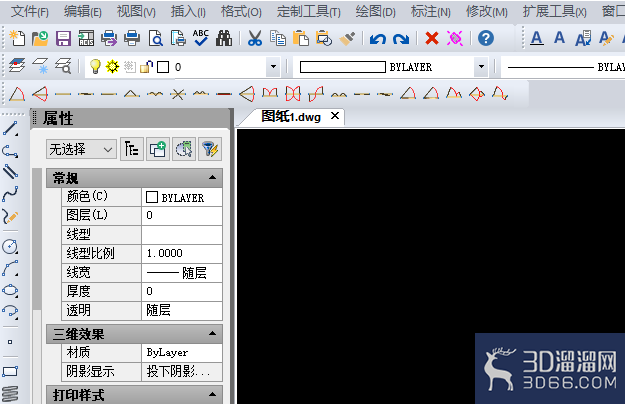The image size is (625, 404).
Task: Click the Find binoculars icon
Action: pyautogui.click(x=224, y=39)
